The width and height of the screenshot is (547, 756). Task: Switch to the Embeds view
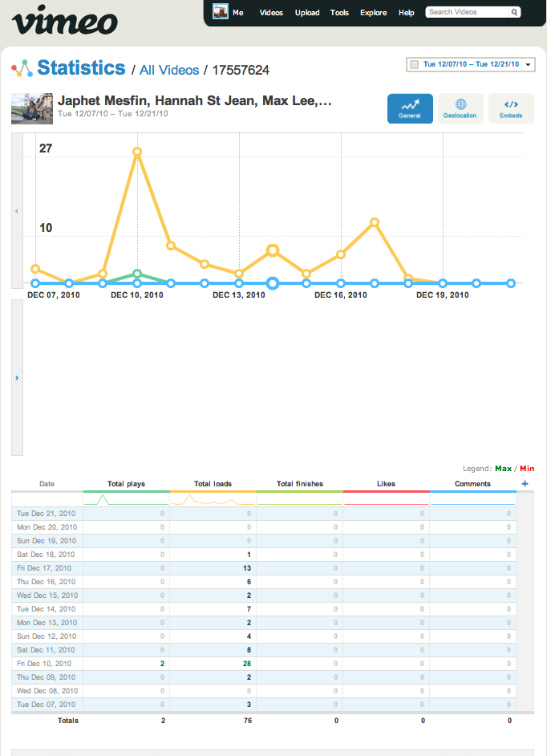pos(511,108)
